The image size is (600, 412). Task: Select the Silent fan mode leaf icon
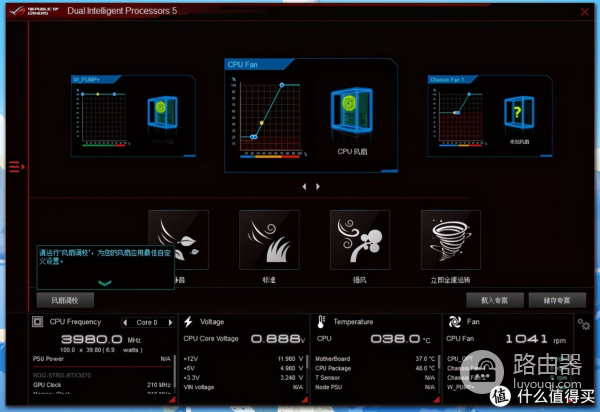[178, 240]
